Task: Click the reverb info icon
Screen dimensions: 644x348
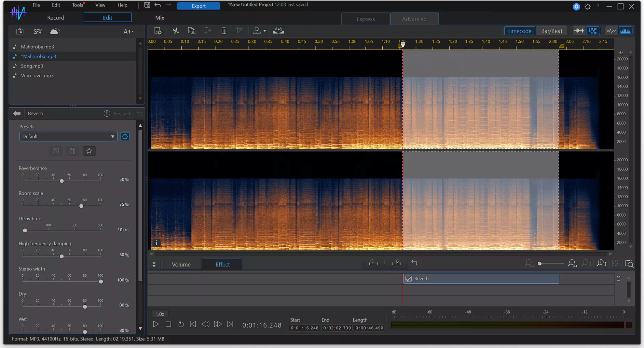Action: pos(107,113)
